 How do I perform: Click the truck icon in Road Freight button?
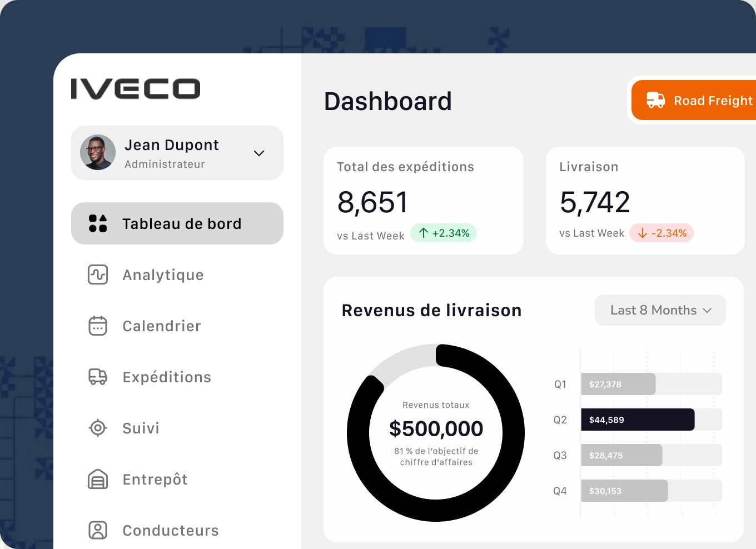click(655, 100)
